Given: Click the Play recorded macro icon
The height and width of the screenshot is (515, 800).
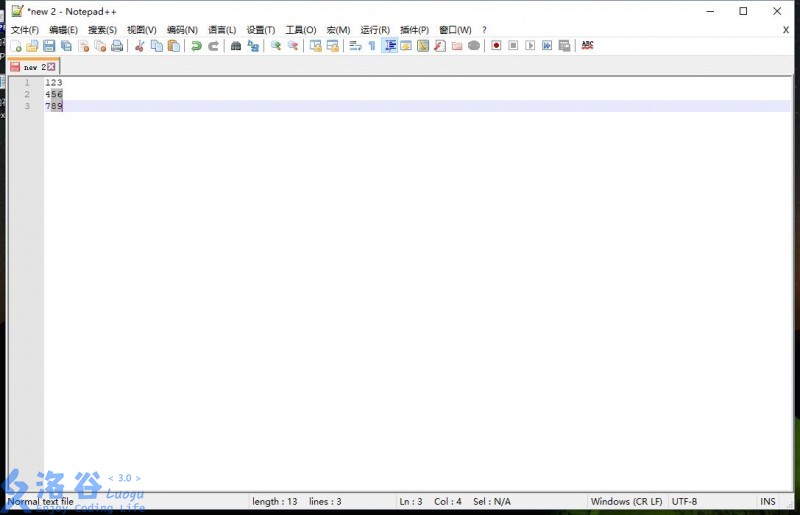Looking at the screenshot, I should click(530, 46).
